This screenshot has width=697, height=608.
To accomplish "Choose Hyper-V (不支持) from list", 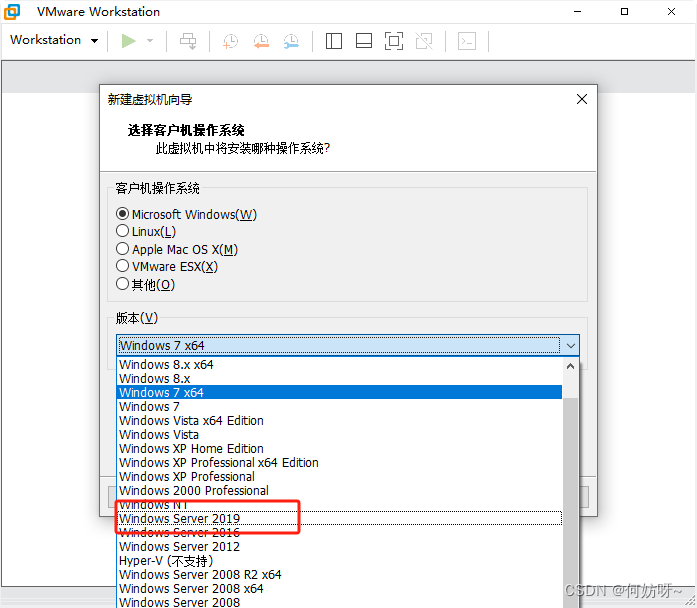I will point(340,560).
